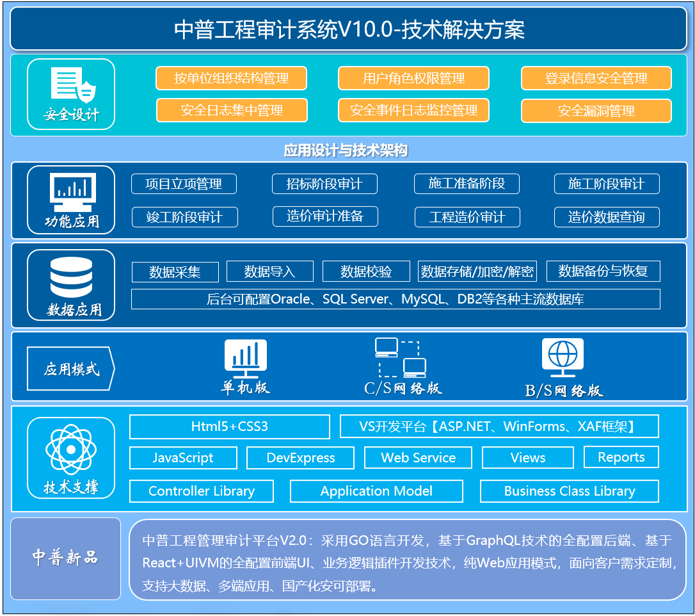Open 项目立项管理 box
This screenshot has height=616, width=695.
[184, 184]
